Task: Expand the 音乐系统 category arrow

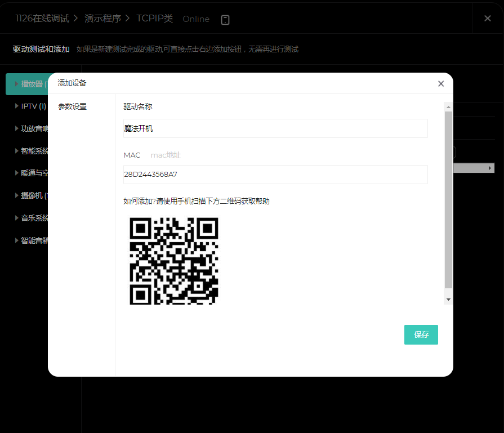Action: pos(17,218)
